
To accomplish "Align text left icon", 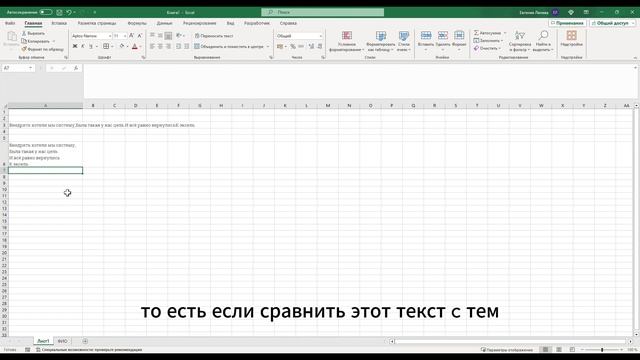I will pos(152,47).
